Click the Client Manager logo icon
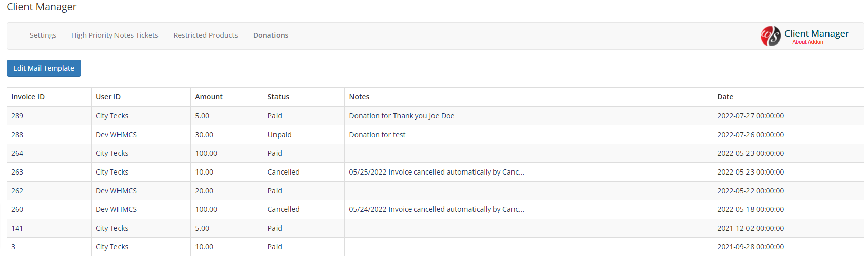Image resolution: width=868 pixels, height=258 pixels. click(x=770, y=36)
